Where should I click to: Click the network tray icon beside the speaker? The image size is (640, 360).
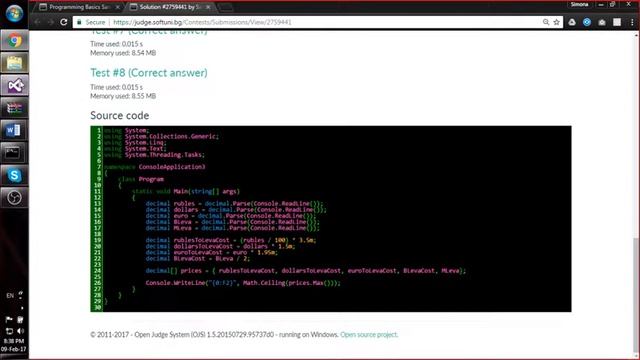click(9, 331)
